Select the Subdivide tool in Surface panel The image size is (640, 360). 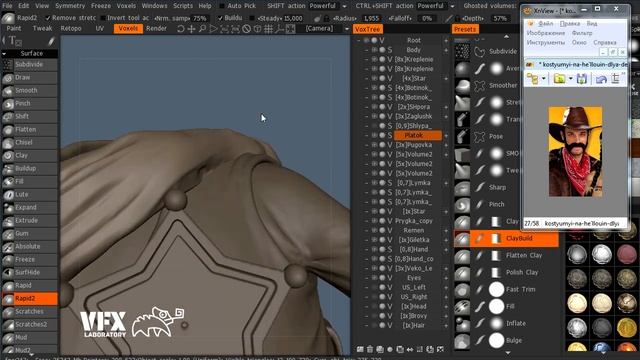pyautogui.click(x=29, y=64)
